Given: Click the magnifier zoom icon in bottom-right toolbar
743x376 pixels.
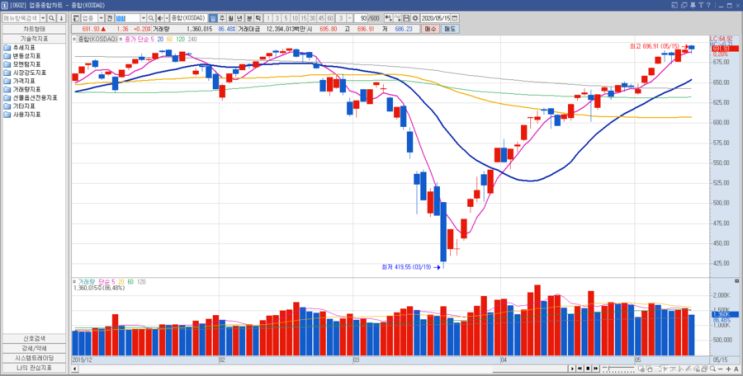Looking at the screenshot, I should pos(712,368).
